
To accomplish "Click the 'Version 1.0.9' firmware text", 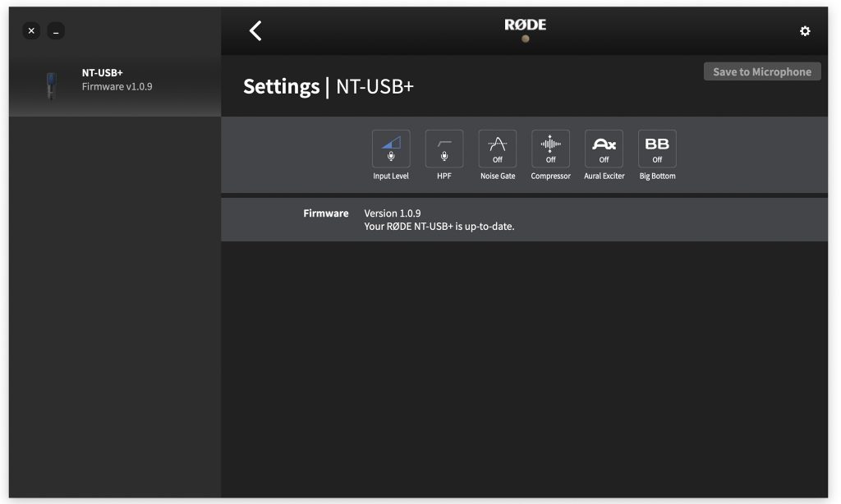I will 393,213.
